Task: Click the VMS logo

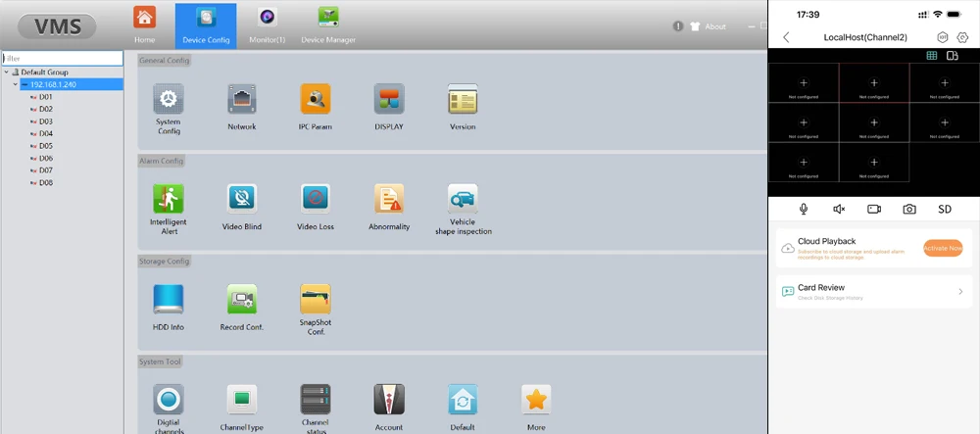Action: (57, 26)
